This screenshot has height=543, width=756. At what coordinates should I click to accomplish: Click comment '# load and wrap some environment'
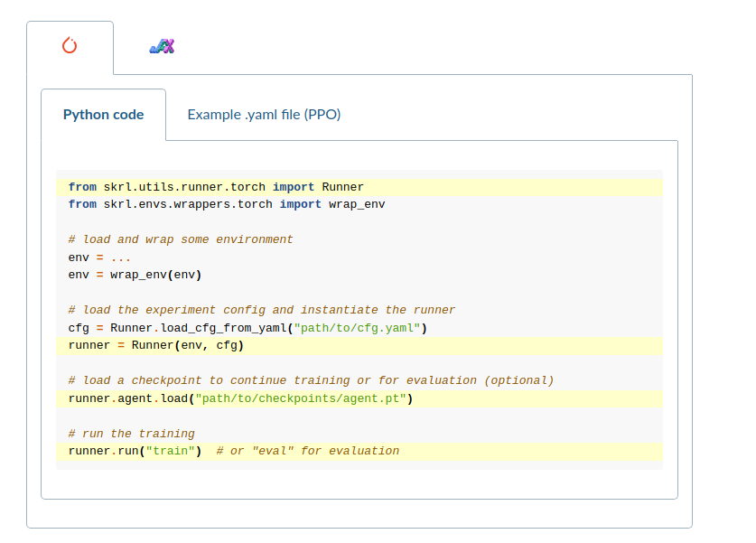181,239
